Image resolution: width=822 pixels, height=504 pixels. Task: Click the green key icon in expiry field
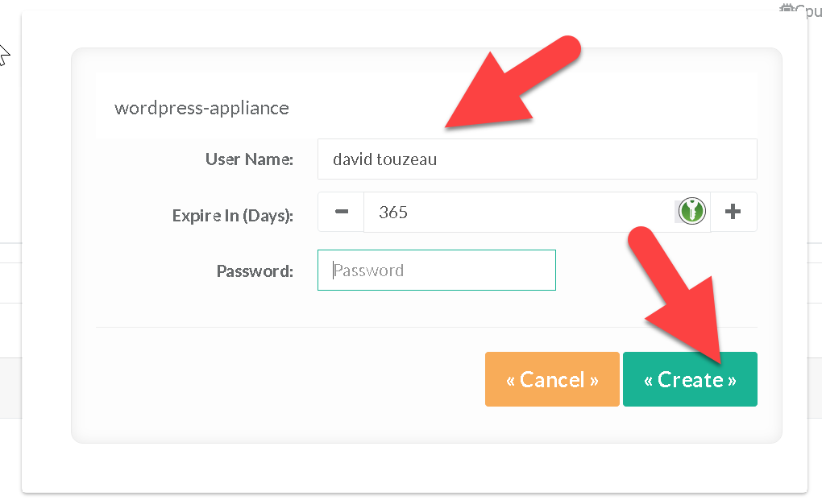pos(691,212)
